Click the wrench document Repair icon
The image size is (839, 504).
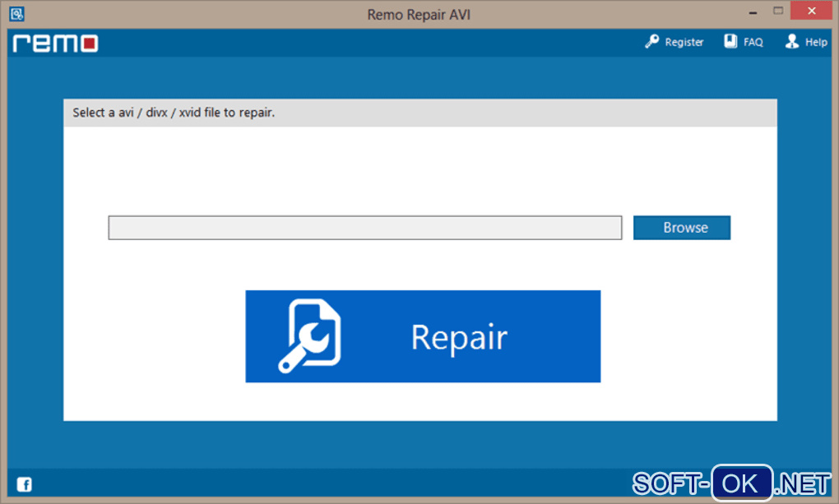tap(310, 336)
